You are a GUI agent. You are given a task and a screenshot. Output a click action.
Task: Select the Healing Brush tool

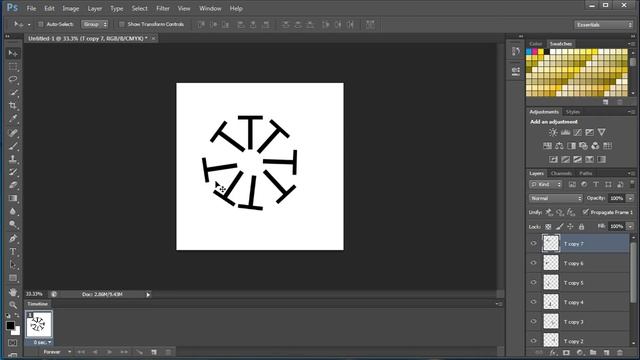pos(13,133)
